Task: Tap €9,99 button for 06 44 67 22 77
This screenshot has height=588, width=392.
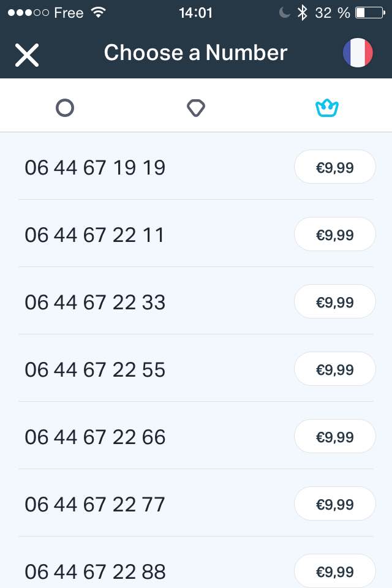Action: (334, 504)
